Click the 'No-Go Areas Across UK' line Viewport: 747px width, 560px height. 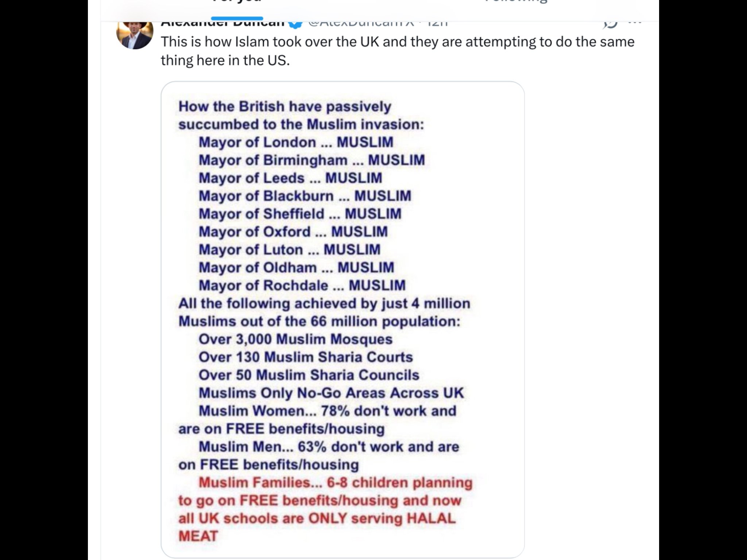(x=331, y=393)
